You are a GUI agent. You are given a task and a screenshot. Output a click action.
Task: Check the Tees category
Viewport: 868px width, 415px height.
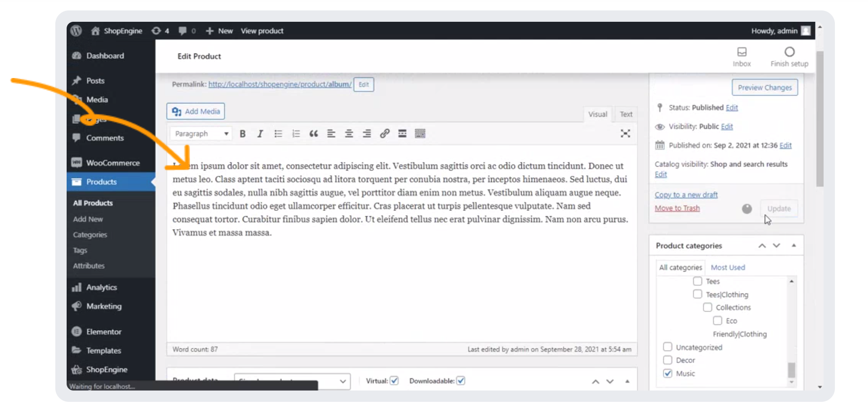(698, 281)
